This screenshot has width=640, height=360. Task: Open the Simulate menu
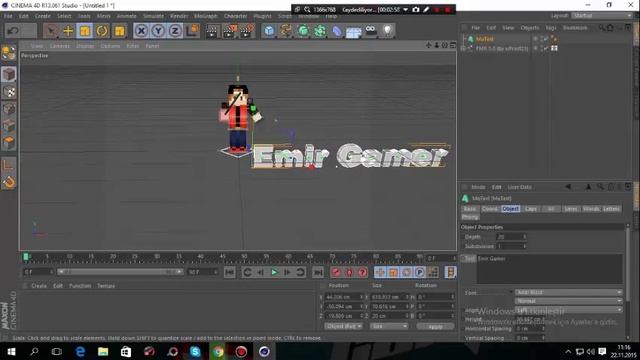pos(153,16)
